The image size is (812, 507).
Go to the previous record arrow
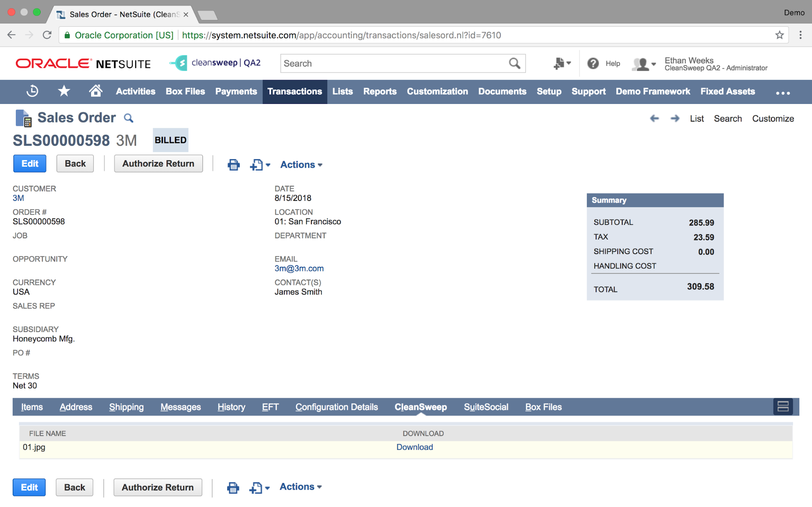654,119
